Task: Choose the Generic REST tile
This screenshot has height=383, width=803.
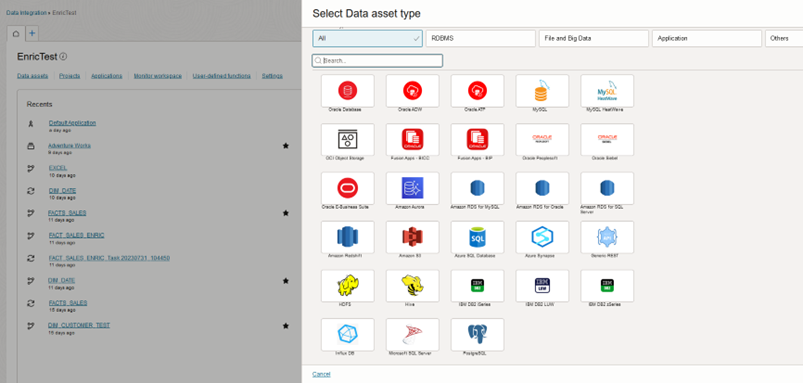Action: [x=607, y=237]
